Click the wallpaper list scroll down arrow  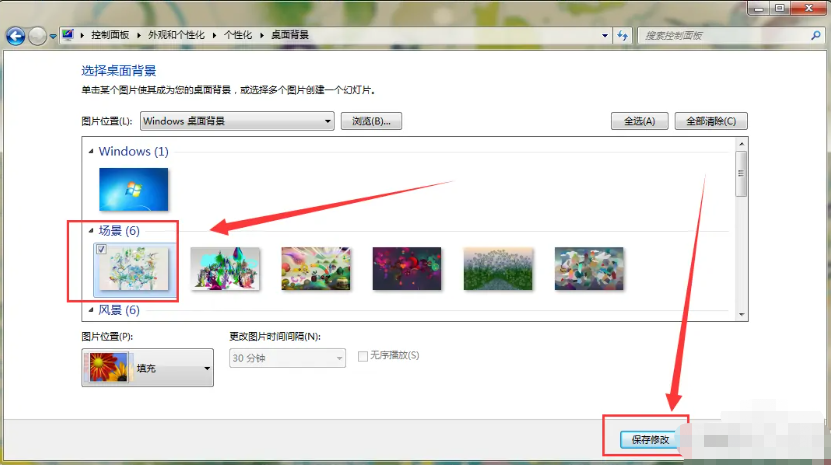point(741,314)
